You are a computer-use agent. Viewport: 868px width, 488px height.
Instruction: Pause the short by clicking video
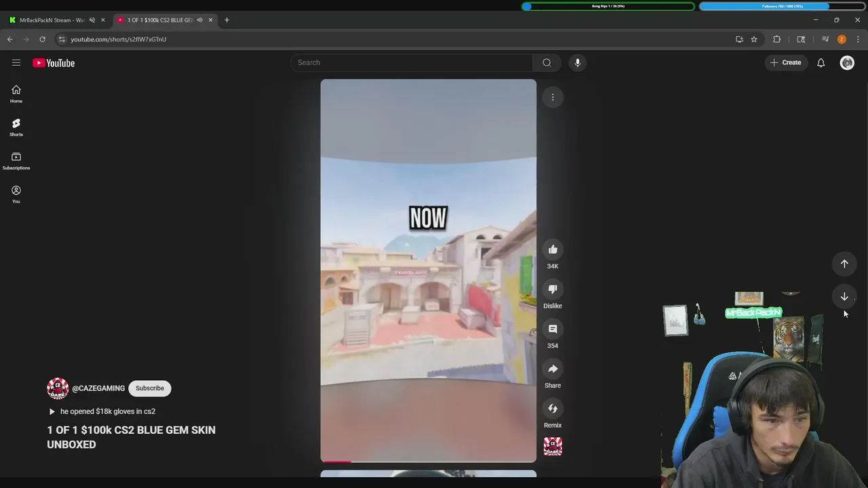[x=429, y=270]
